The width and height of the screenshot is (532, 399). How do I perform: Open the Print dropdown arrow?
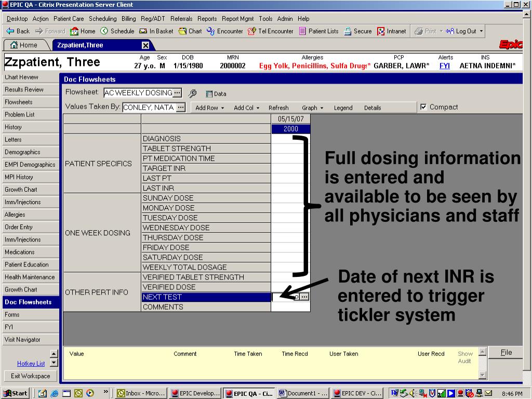441,31
